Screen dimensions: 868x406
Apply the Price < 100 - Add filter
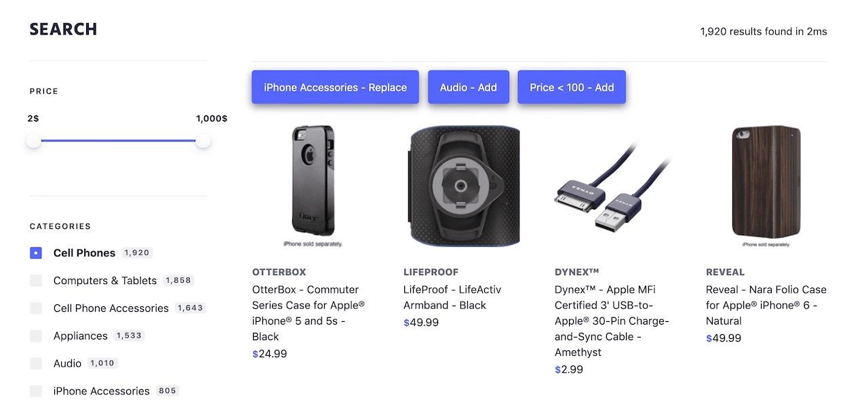[571, 87]
